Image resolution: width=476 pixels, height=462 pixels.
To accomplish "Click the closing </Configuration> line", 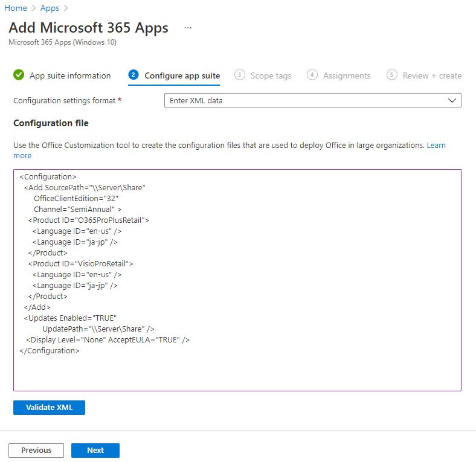I will [x=50, y=351].
